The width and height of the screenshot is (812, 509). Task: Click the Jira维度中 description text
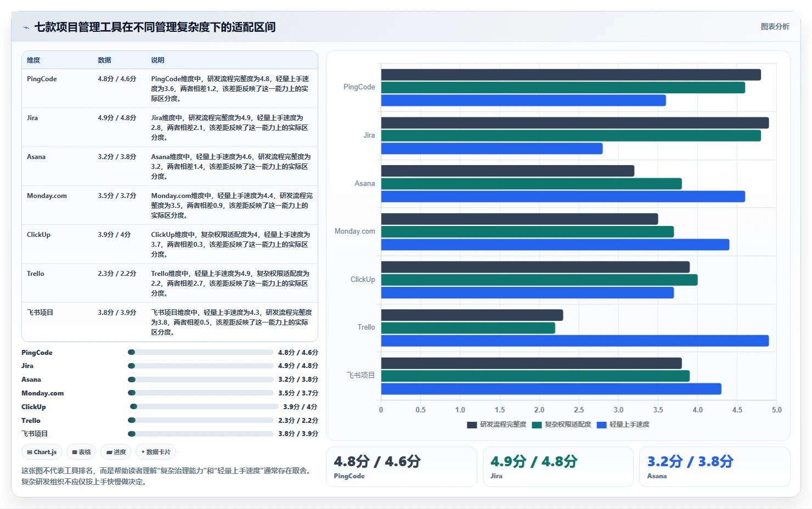coord(230,128)
